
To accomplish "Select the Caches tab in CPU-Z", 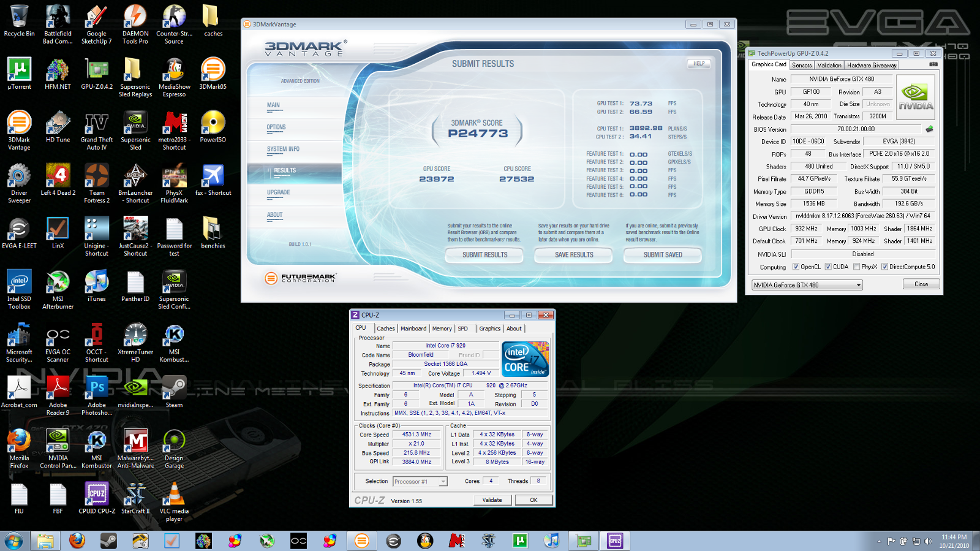I will click(x=386, y=329).
